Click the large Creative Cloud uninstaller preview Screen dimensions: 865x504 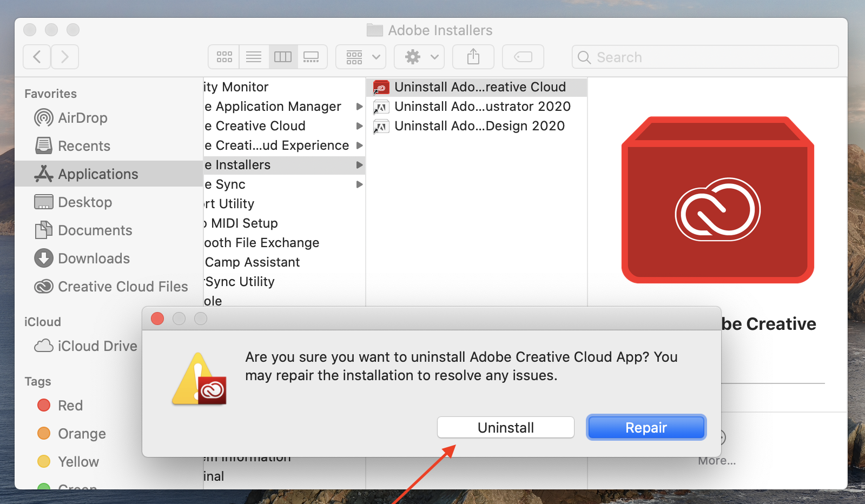(718, 200)
